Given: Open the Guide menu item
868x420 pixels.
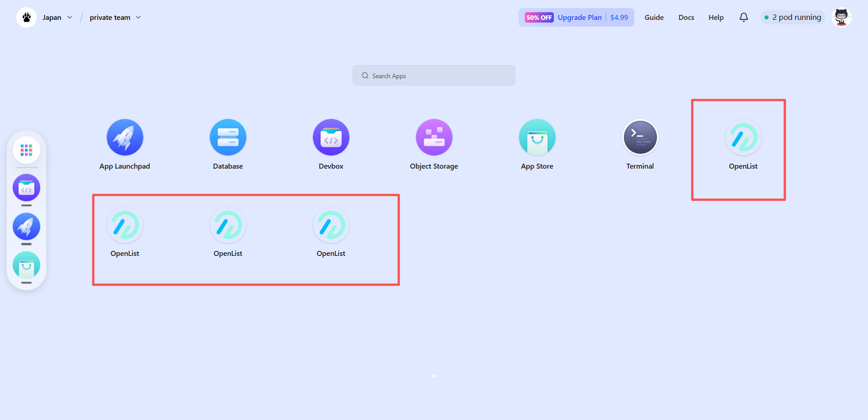Looking at the screenshot, I should point(654,17).
